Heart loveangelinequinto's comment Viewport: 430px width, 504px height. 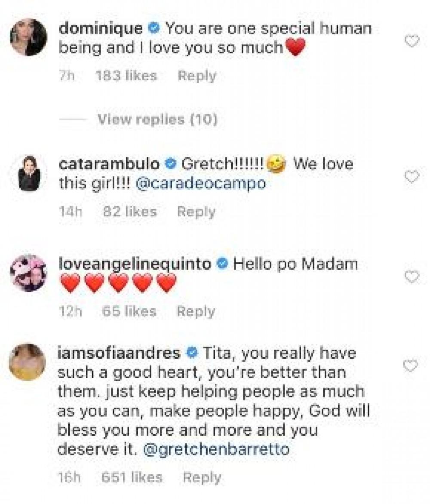pyautogui.click(x=412, y=277)
